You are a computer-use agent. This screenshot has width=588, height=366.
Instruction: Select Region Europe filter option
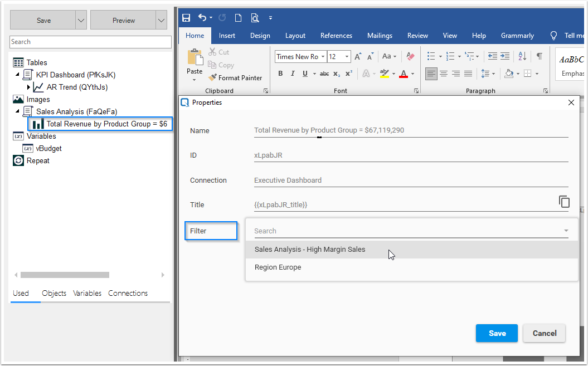(x=278, y=267)
